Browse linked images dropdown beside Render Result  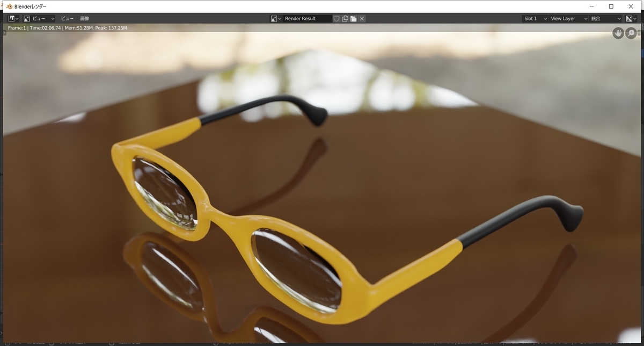tap(276, 18)
